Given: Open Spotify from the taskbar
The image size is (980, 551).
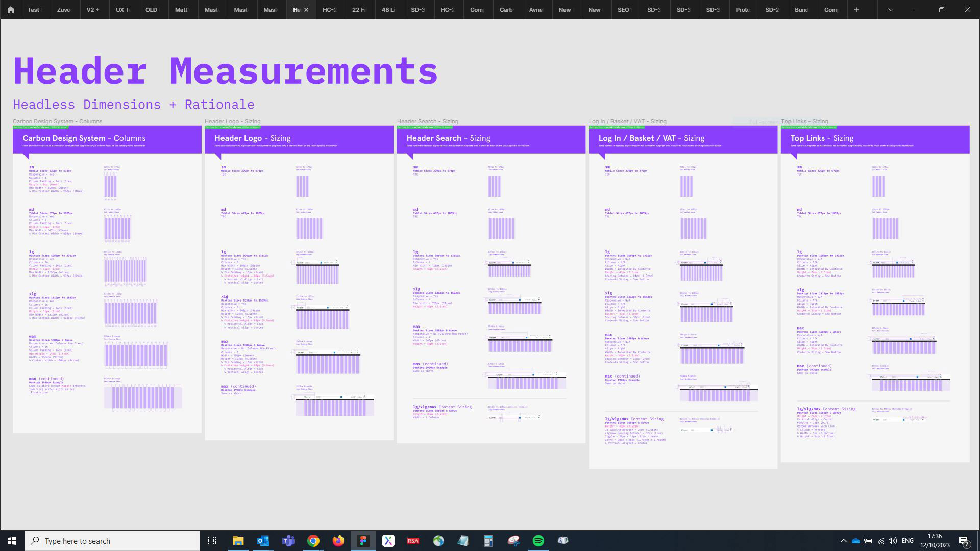Looking at the screenshot, I should coord(538,541).
